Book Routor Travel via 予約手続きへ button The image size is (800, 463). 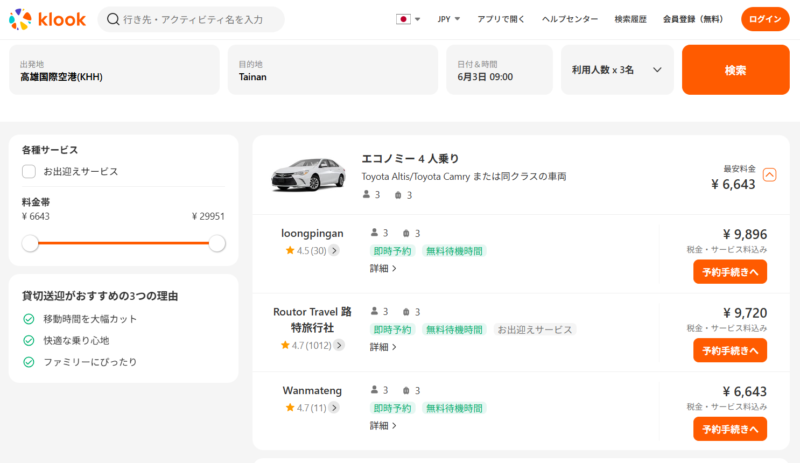[x=730, y=351]
